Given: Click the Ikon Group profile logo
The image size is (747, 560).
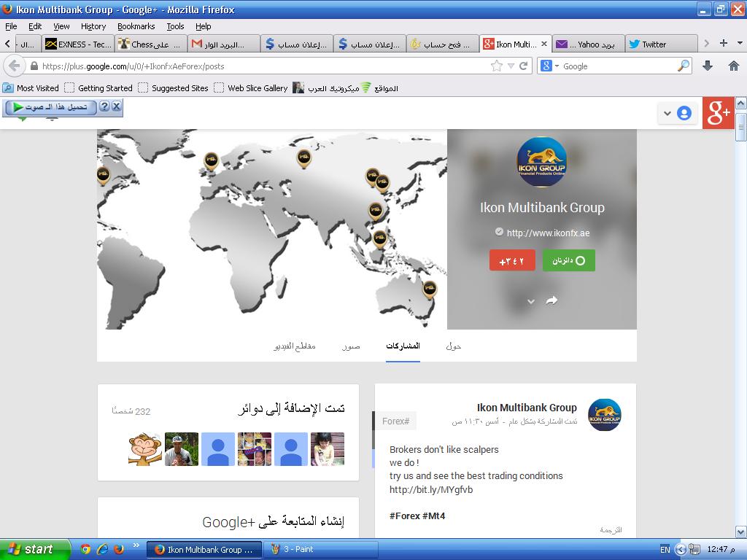Looking at the screenshot, I should coord(542,162).
